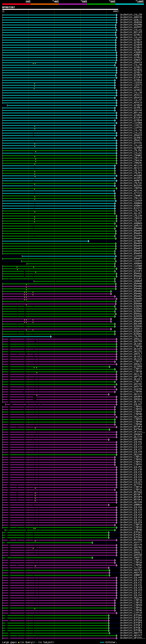Open hit UniRef100_C0LL59

point(131,15)
